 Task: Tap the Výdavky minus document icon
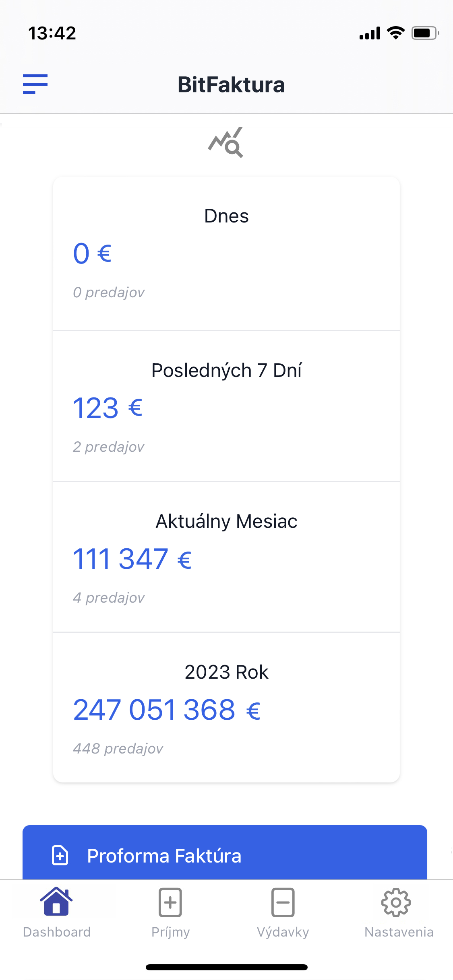point(283,902)
